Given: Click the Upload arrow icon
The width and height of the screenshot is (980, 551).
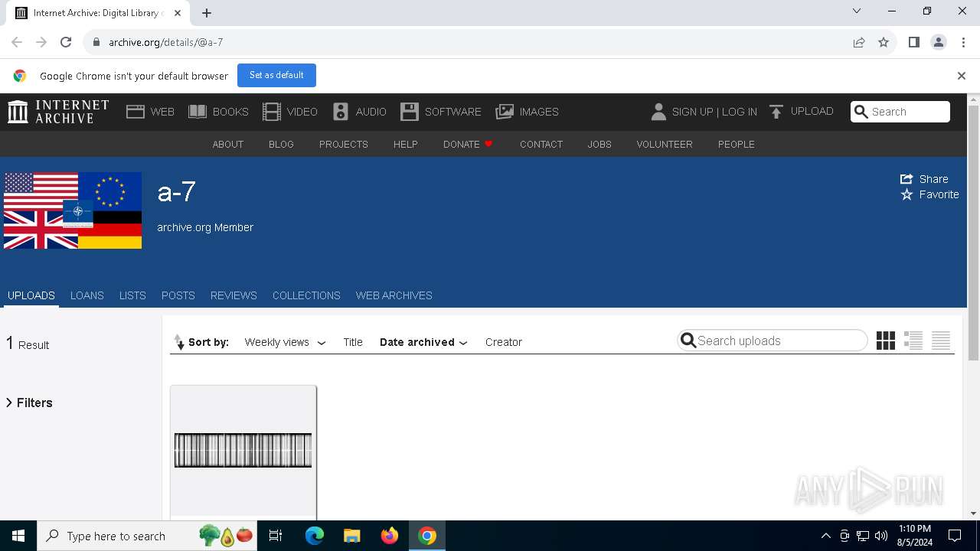Looking at the screenshot, I should pos(776,112).
